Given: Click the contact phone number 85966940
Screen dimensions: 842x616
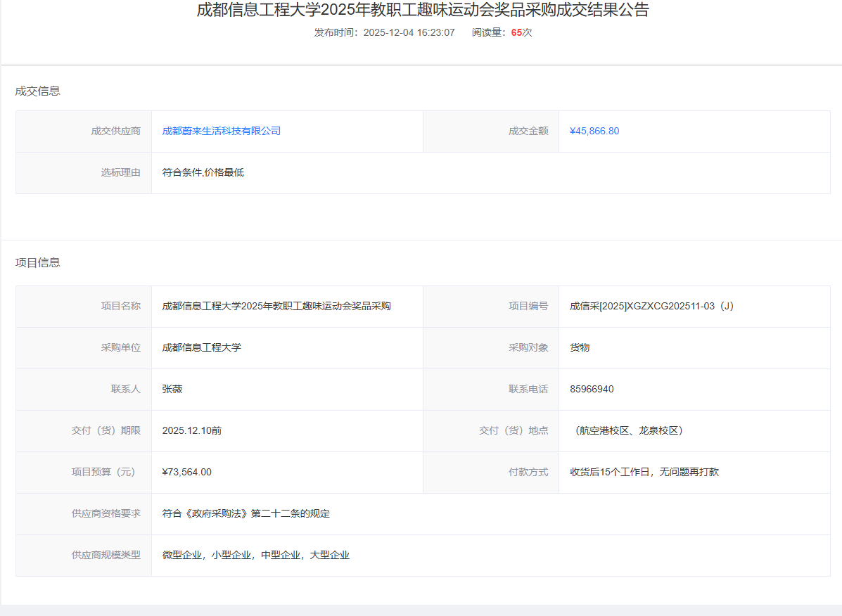Looking at the screenshot, I should click(592, 389).
